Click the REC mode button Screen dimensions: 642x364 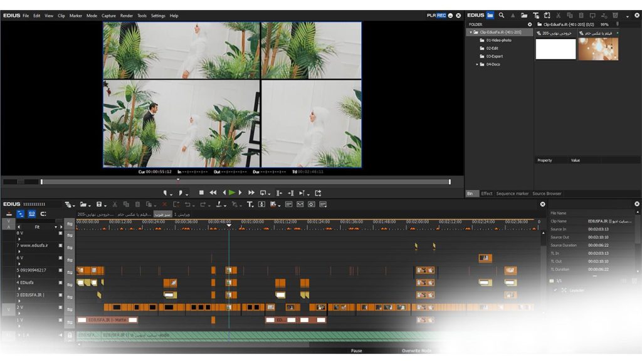coord(441,16)
